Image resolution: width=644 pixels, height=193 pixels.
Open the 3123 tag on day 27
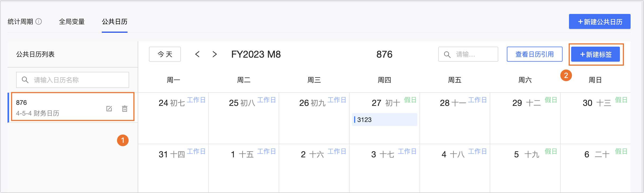(384, 120)
